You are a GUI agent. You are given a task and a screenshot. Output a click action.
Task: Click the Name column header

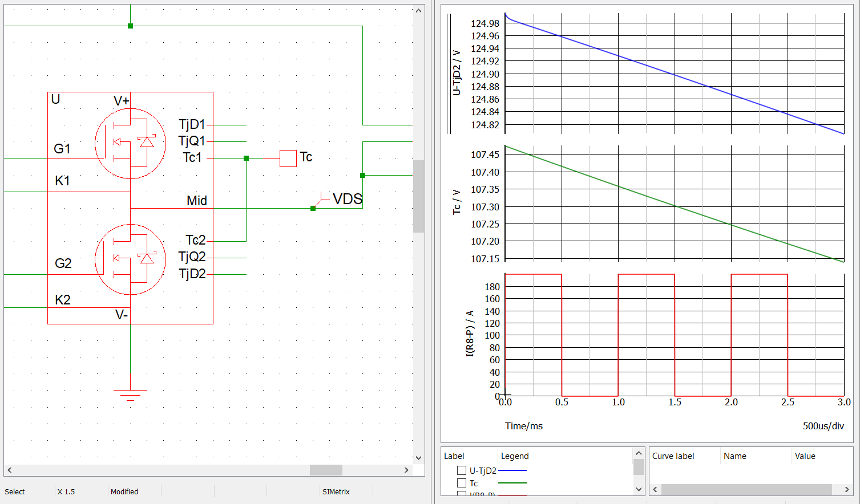pos(735,456)
